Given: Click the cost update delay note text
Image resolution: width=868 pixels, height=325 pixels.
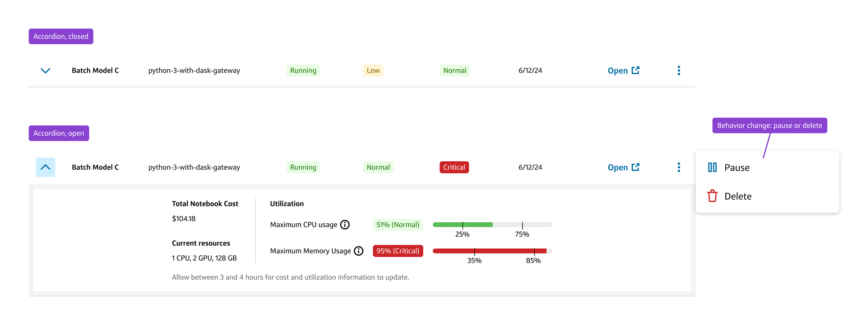Looking at the screenshot, I should tap(291, 277).
